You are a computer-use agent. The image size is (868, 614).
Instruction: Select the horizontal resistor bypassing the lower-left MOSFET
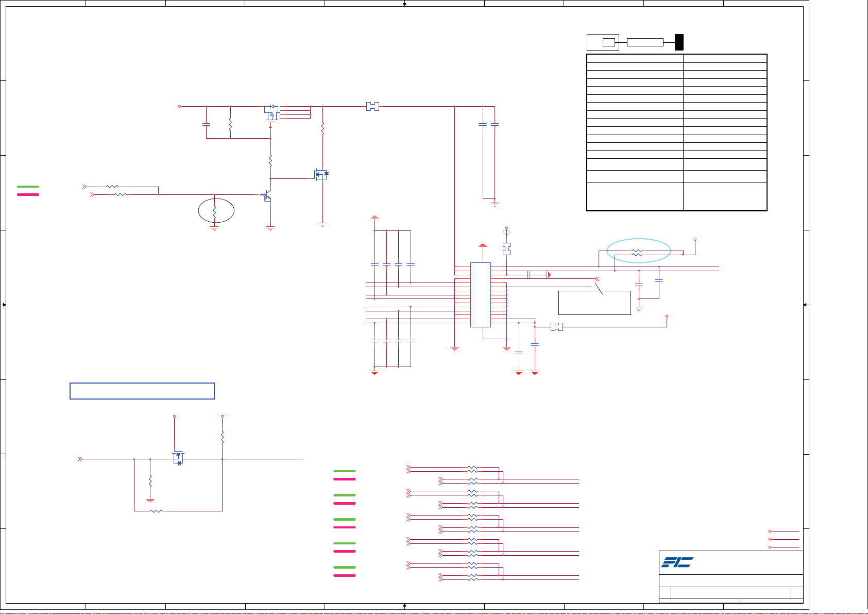click(156, 511)
